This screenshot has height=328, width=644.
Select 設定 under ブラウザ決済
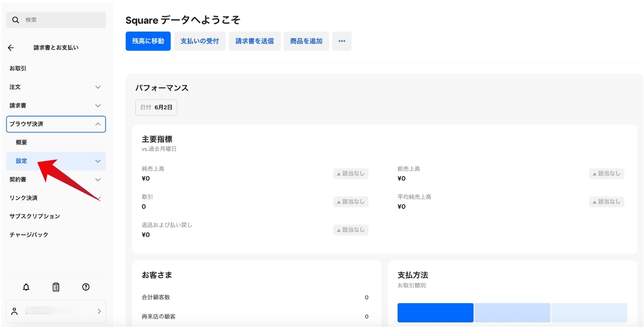pyautogui.click(x=56, y=161)
